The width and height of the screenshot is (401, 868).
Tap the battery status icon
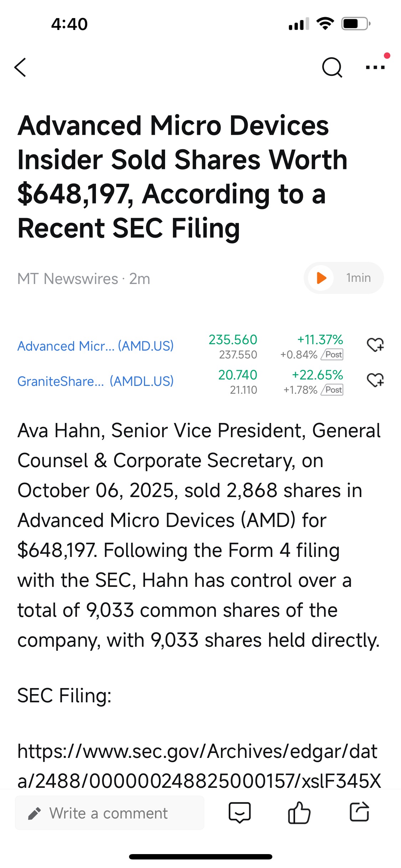click(355, 24)
